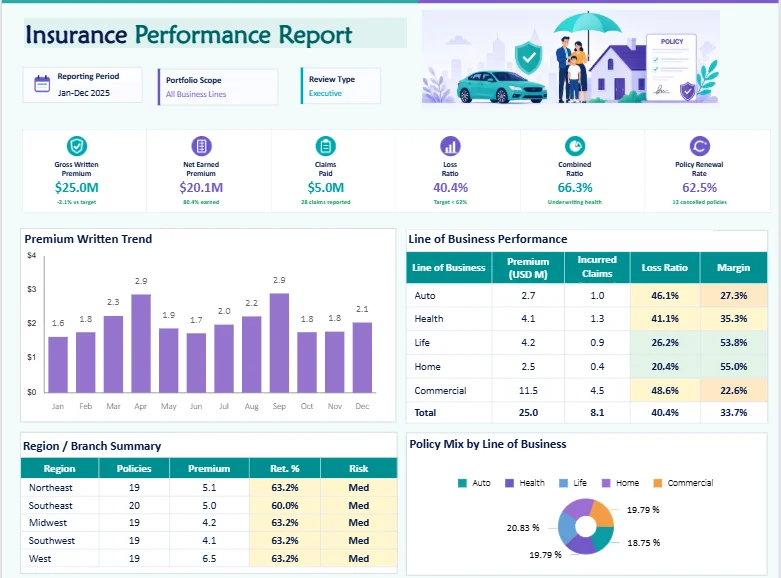Click the Insurance Performance Report heading
The width and height of the screenshot is (781, 578).
pyautogui.click(x=188, y=34)
